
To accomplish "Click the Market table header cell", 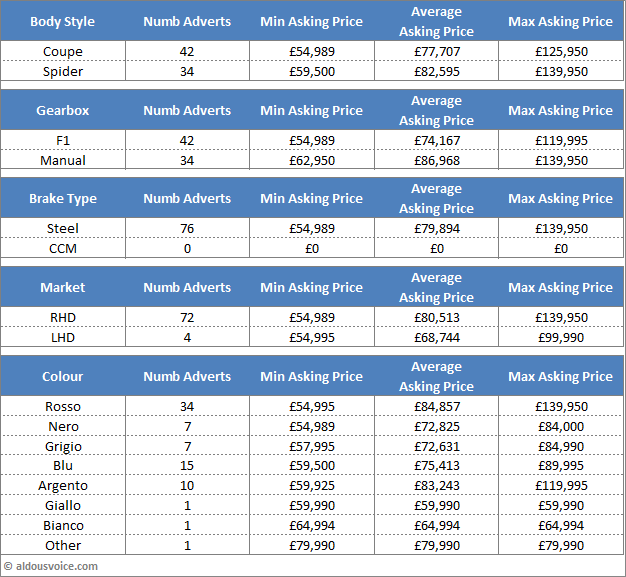I will click(x=63, y=288).
